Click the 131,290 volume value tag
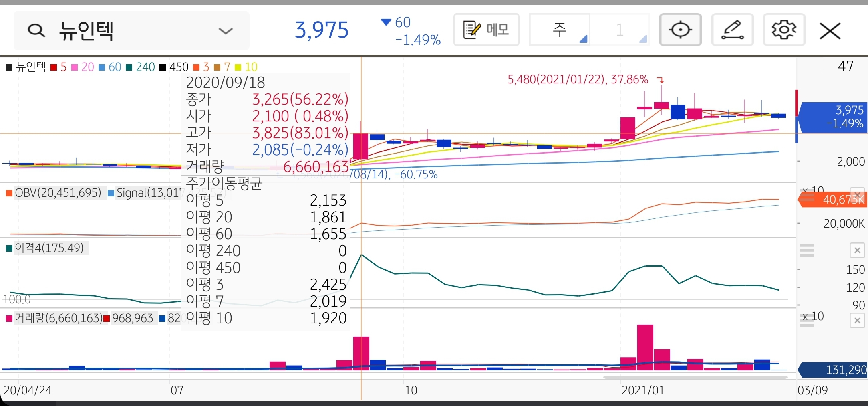Viewport: 868px width, 406px height. point(832,370)
